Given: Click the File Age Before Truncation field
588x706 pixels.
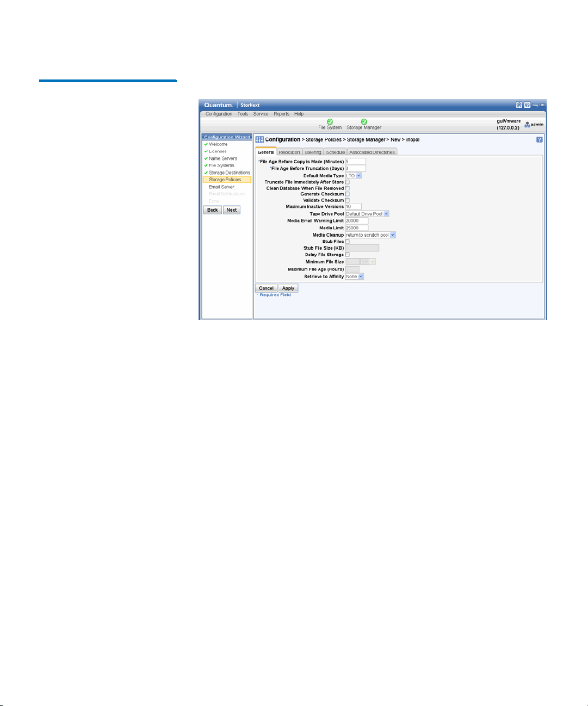Looking at the screenshot, I should (356, 168).
